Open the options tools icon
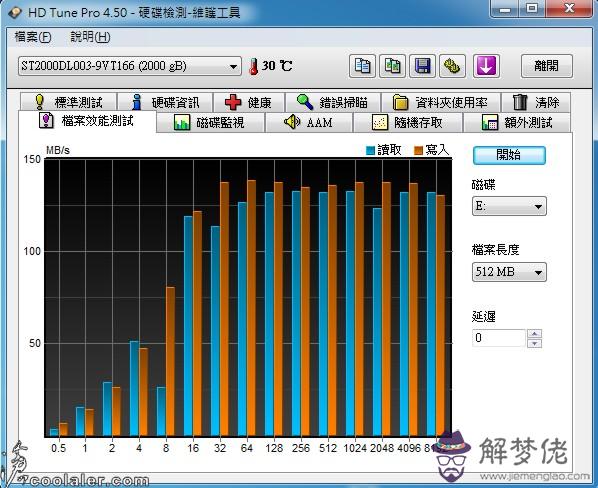Image resolution: width=598 pixels, height=488 pixels. pos(452,66)
